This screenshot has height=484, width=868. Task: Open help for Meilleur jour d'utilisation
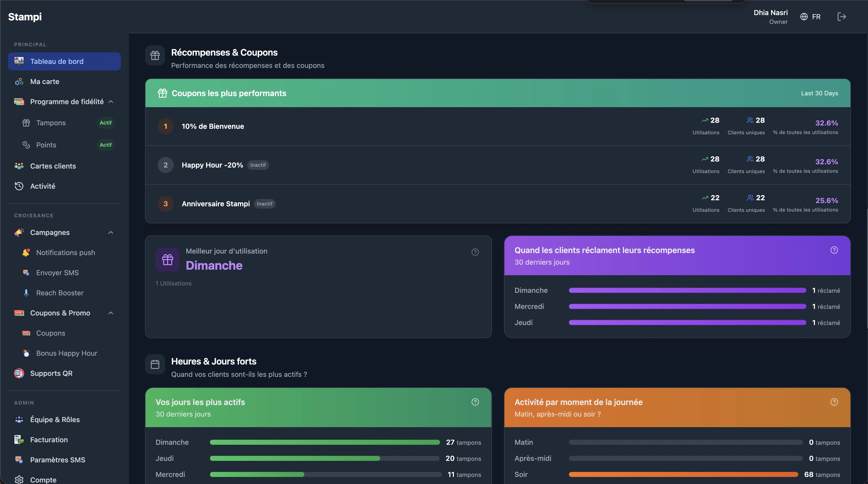[x=475, y=252]
